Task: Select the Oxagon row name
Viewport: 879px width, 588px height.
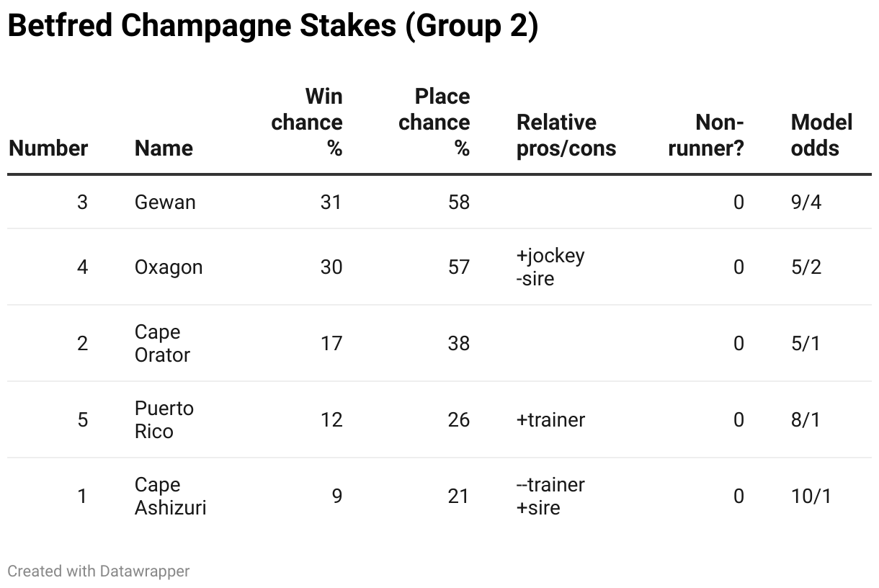Action: pyautogui.click(x=169, y=267)
